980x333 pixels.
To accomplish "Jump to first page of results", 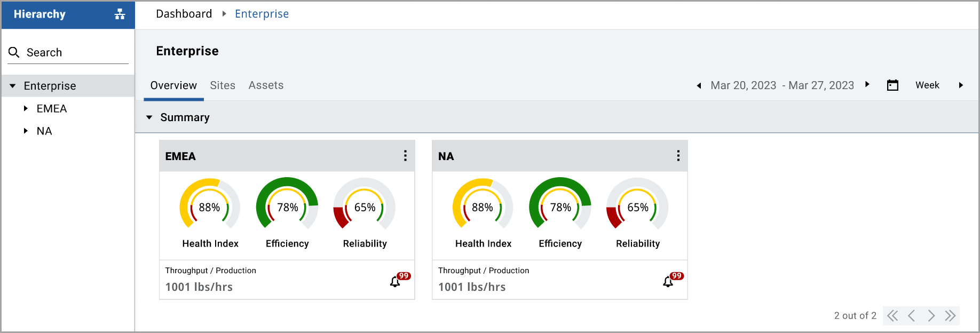I will pos(892,316).
